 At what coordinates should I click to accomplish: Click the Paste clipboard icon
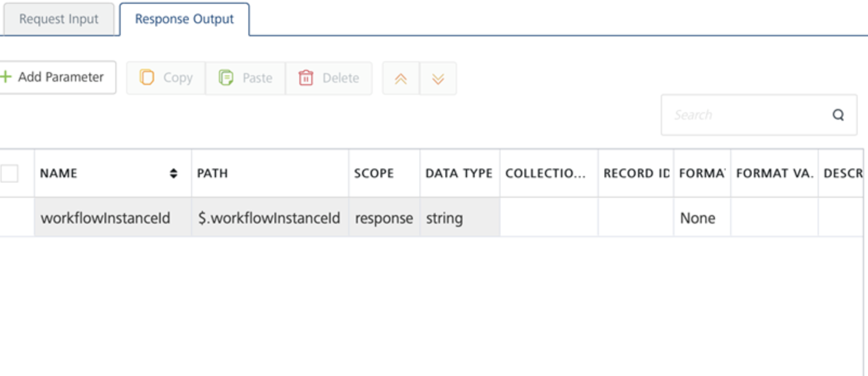tap(226, 78)
